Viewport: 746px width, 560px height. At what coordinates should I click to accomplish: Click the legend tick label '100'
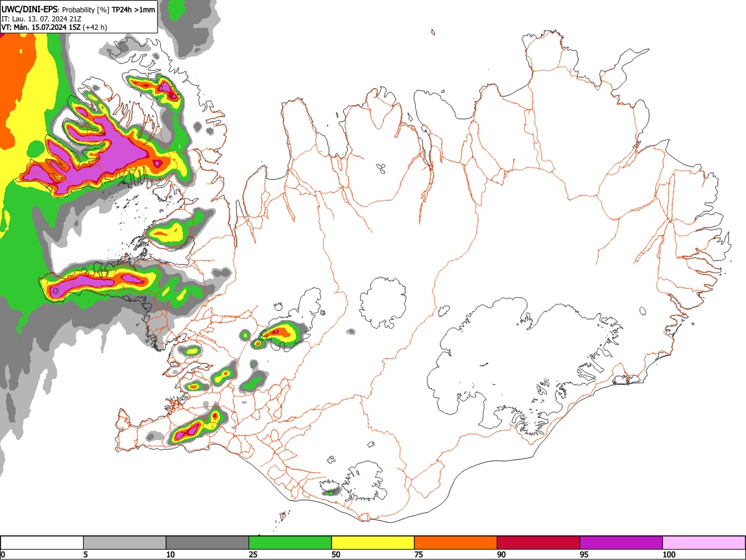click(x=669, y=554)
